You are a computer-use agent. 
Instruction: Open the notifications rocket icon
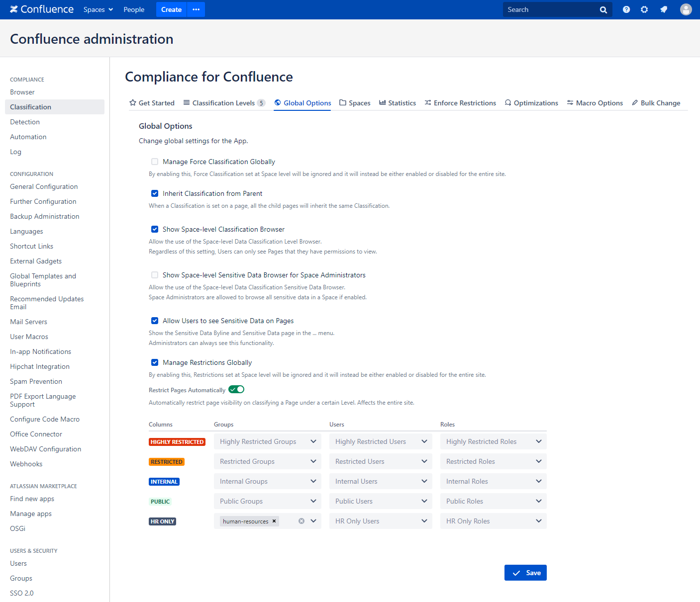point(664,9)
